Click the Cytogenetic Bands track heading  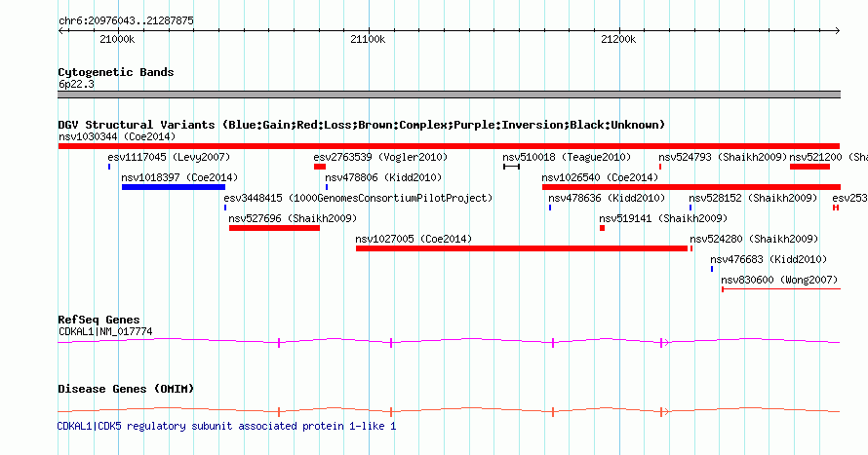[x=116, y=72]
